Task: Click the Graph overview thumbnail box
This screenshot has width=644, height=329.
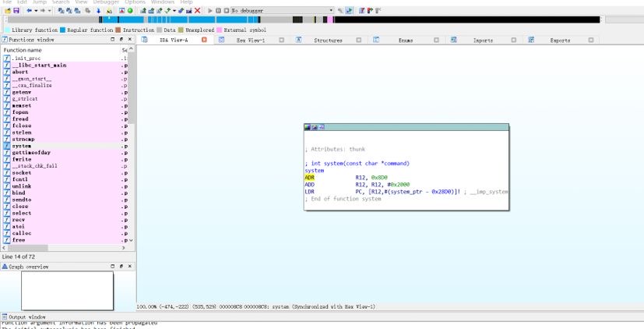Action: (x=67, y=291)
